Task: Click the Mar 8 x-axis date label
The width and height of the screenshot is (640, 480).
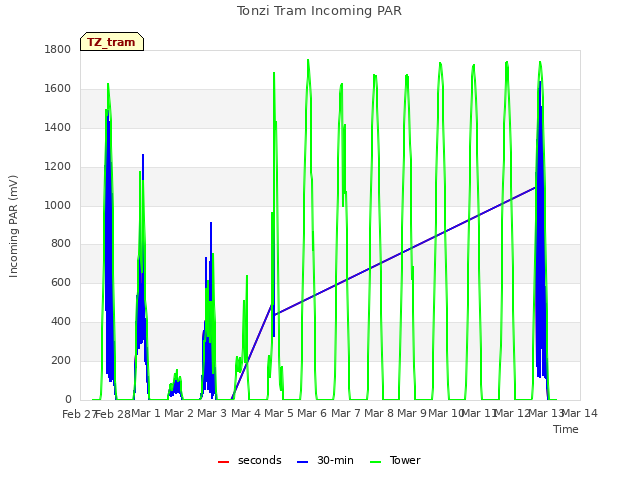Action: point(379,413)
